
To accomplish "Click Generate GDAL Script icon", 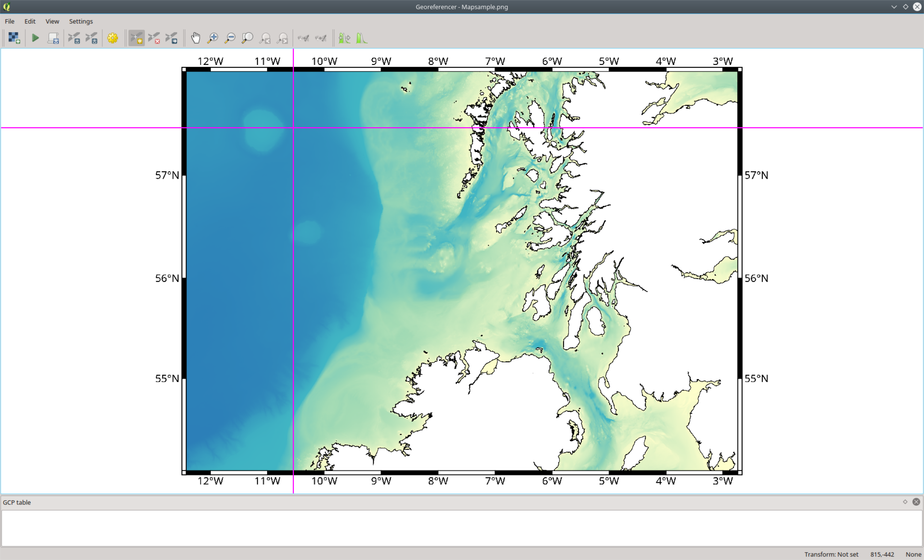I will (x=53, y=38).
